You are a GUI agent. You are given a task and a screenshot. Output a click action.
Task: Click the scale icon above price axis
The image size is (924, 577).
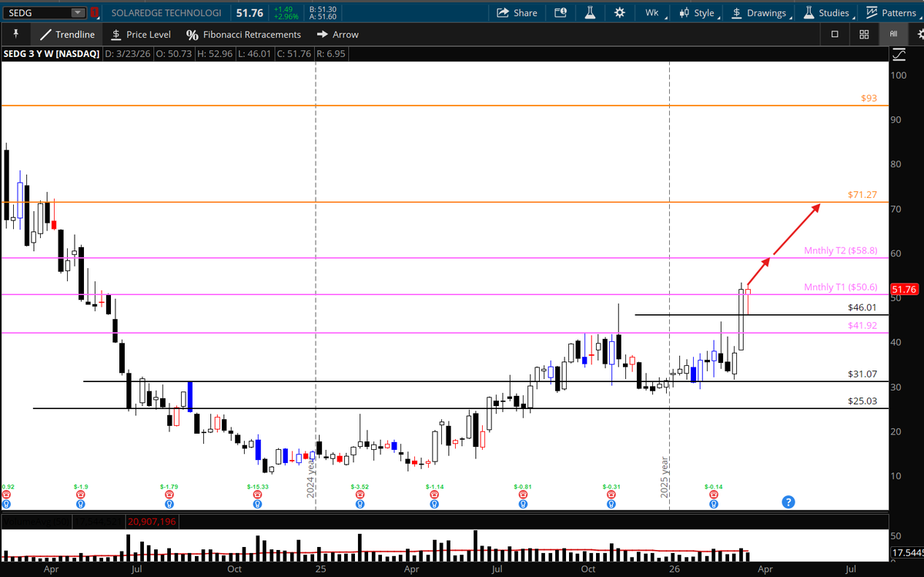(899, 55)
